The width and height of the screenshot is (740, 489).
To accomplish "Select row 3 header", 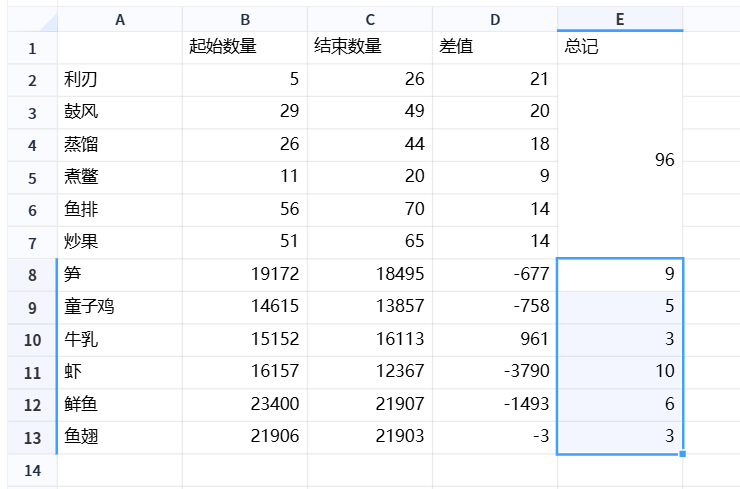I will (33, 113).
